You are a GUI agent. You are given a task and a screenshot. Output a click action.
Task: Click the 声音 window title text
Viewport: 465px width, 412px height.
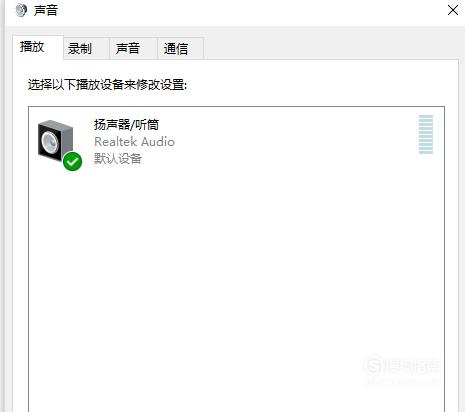(46, 10)
